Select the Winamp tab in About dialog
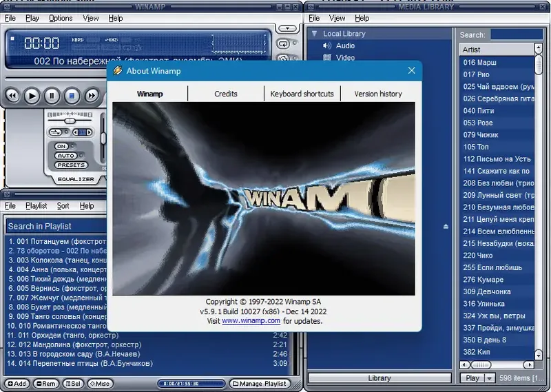Viewport: 551px width, 392px height. [149, 94]
